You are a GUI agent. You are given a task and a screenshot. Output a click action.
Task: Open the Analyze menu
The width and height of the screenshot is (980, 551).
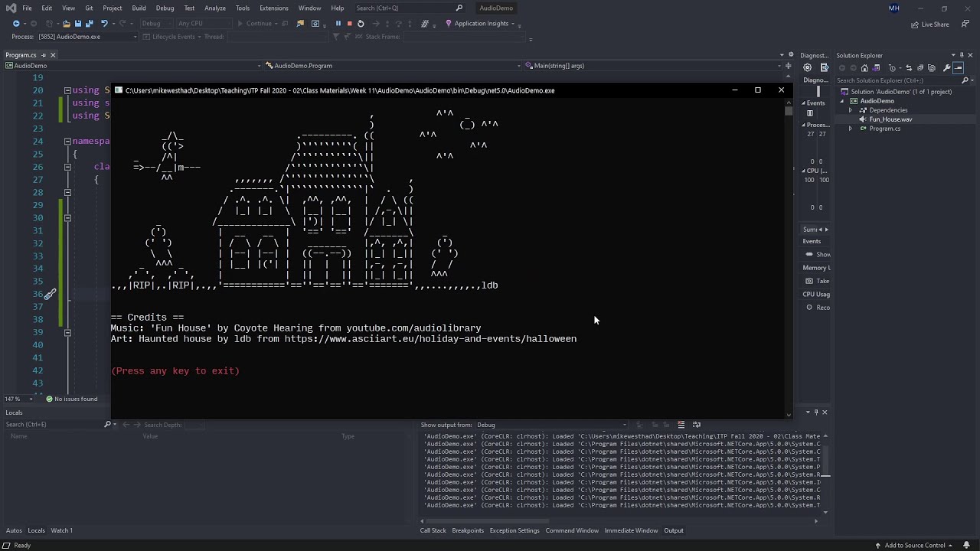point(215,8)
